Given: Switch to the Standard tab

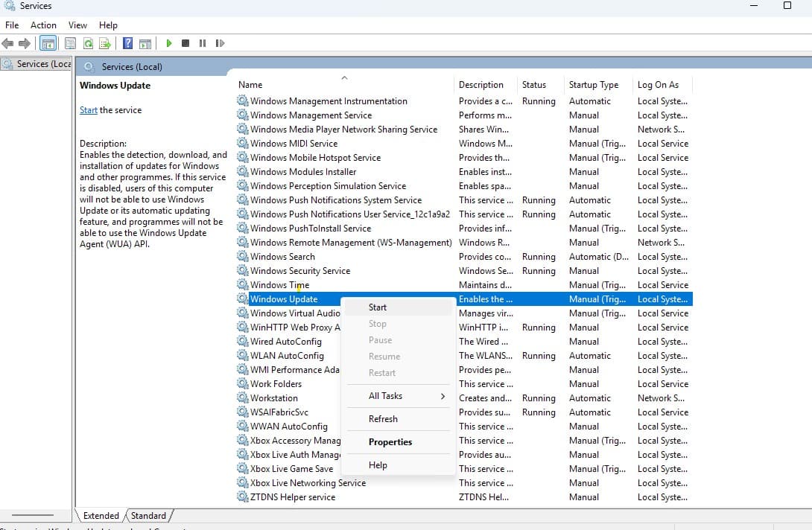Looking at the screenshot, I should [148, 515].
